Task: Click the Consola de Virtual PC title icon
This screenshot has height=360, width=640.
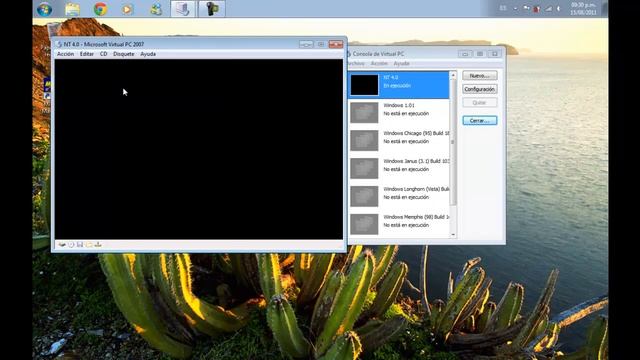Action: [349, 53]
